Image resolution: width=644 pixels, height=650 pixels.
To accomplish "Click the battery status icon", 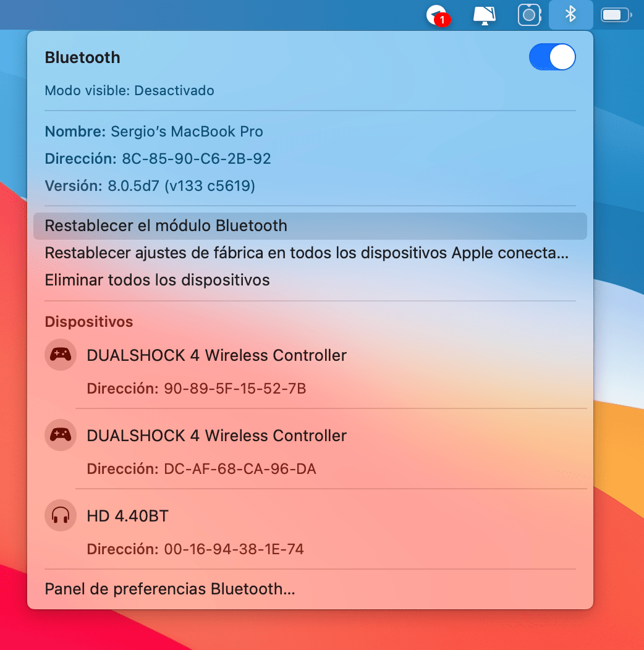I will click(x=616, y=15).
